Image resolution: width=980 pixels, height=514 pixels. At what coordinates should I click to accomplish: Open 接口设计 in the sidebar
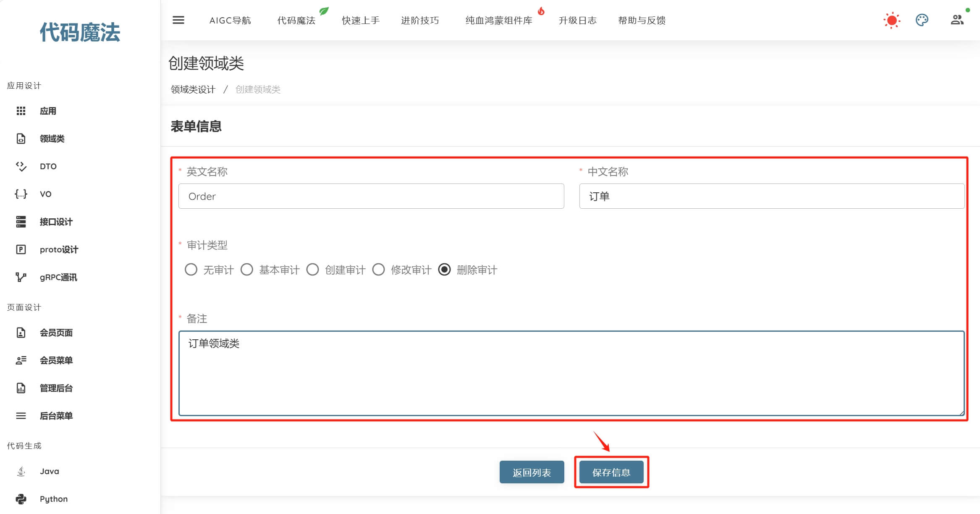point(56,222)
